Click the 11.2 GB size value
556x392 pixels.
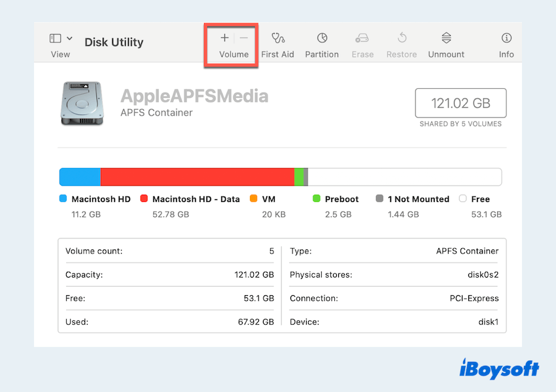(x=86, y=214)
